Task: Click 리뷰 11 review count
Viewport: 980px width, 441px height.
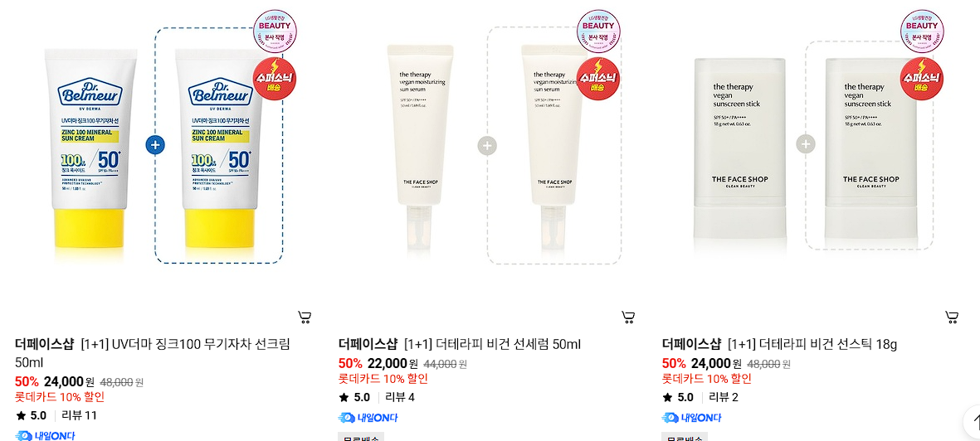Action: tap(79, 415)
